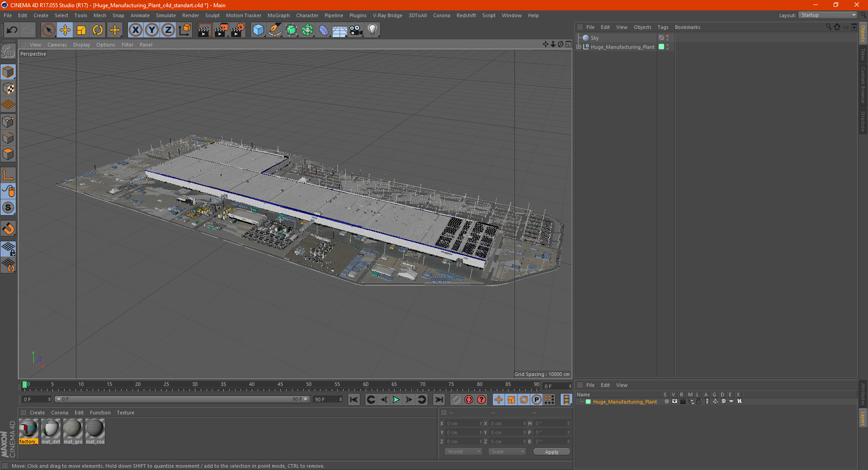
Task: Add a Floor environment object icon
Action: 340,30
